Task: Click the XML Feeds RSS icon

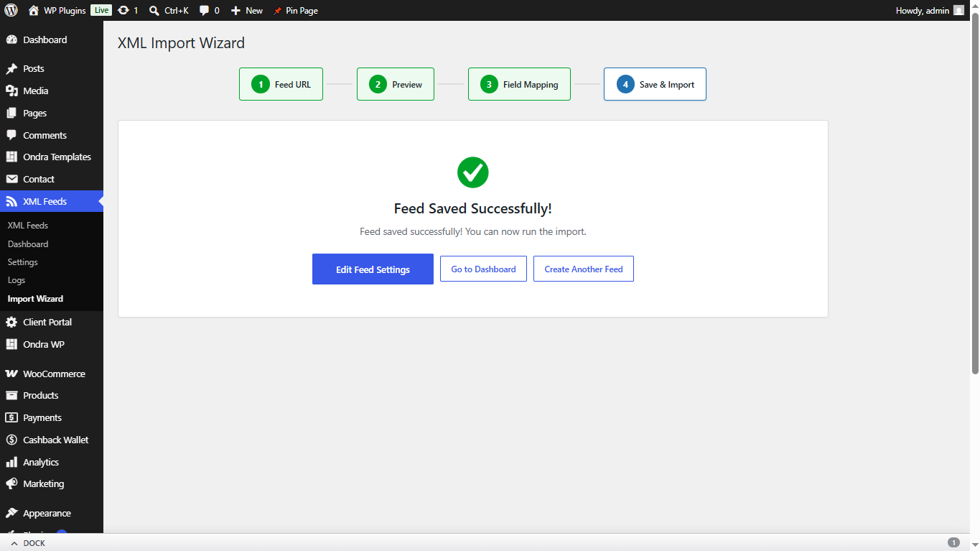Action: click(x=11, y=201)
